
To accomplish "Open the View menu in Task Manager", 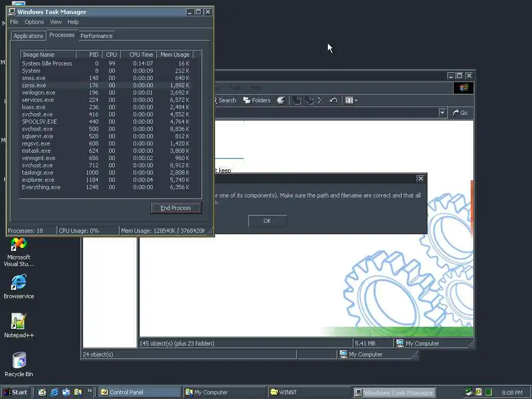I will 56,22.
